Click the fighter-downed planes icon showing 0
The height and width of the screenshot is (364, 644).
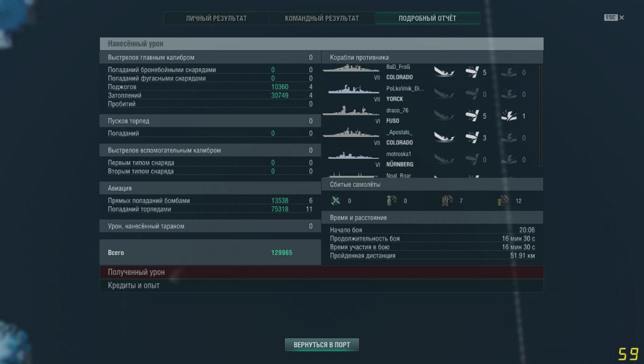tap(336, 201)
